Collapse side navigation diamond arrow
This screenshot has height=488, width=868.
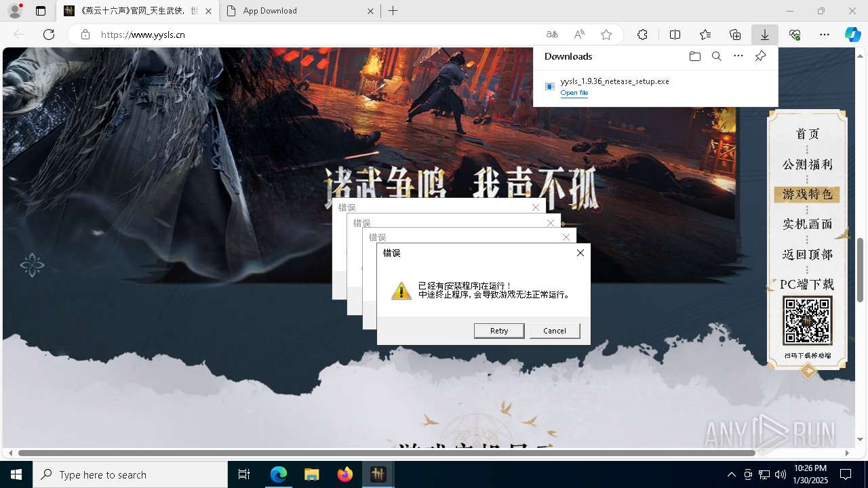coord(808,371)
